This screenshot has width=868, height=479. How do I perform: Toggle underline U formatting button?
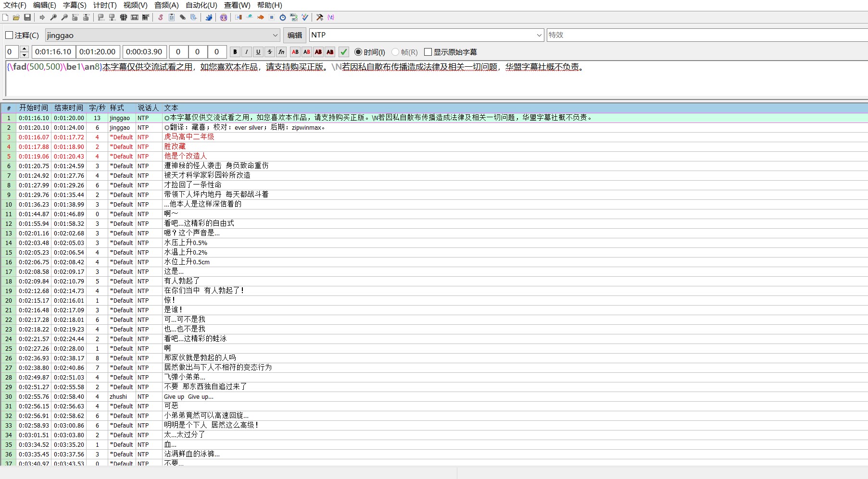coord(258,52)
